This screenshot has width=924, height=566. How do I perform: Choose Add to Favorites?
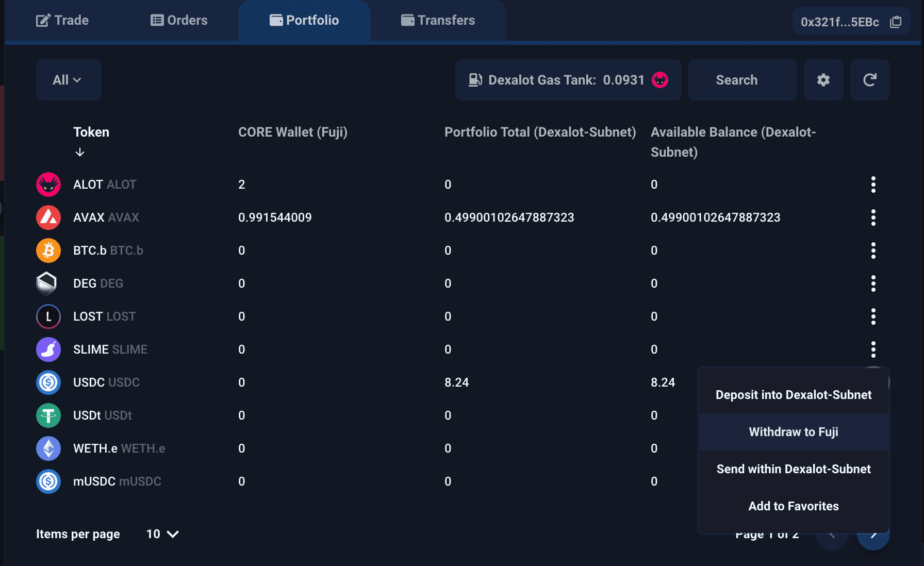[794, 506]
